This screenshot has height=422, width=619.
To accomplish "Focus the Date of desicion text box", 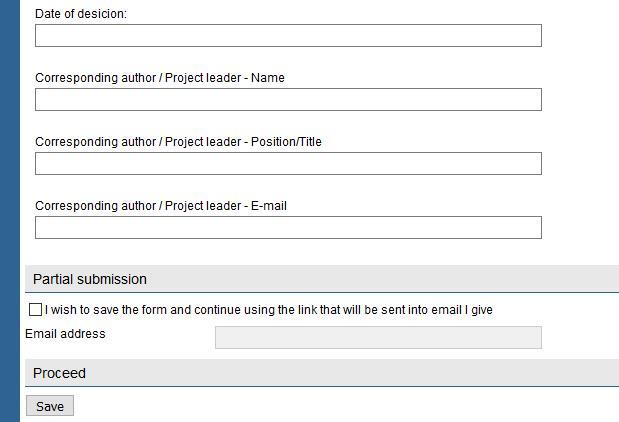I will [x=288, y=36].
